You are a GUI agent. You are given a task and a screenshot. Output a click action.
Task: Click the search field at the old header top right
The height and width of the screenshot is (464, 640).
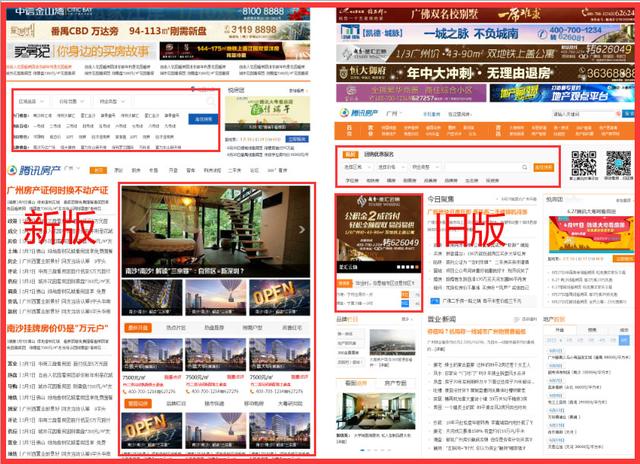tap(586, 114)
